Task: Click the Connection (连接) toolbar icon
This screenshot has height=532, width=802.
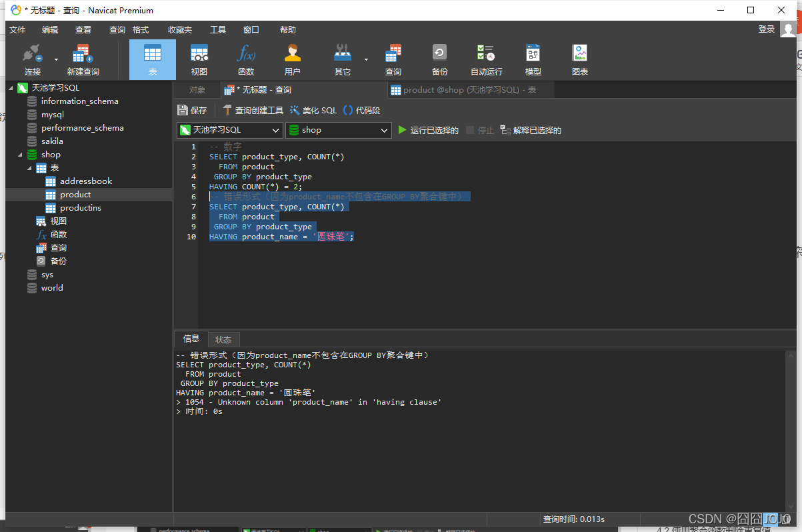Action: [32, 59]
